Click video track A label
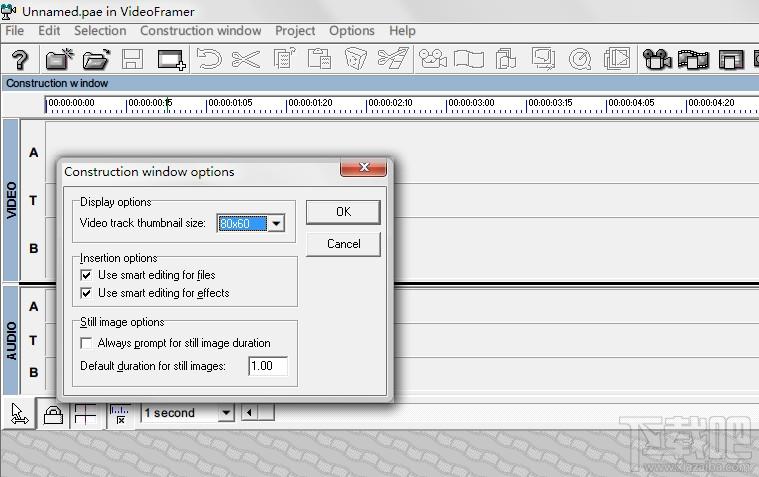This screenshot has height=477, width=759. [33, 153]
